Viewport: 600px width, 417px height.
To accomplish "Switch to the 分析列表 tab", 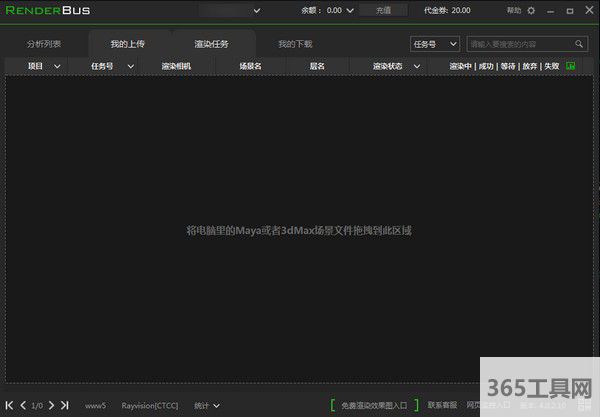I will coord(44,44).
